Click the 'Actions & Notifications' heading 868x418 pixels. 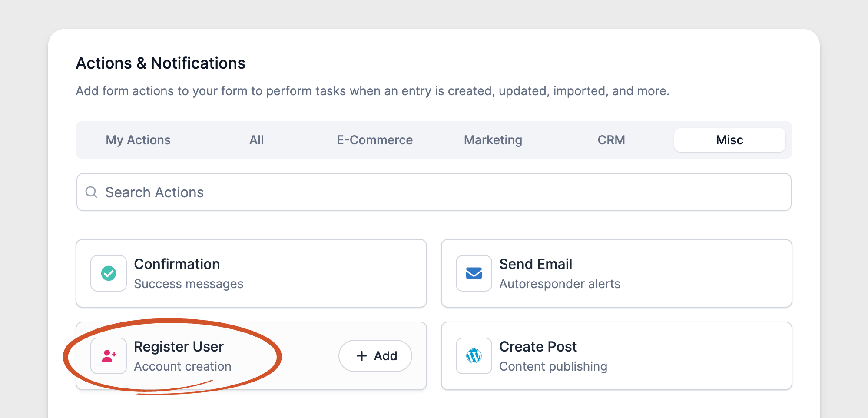point(161,63)
